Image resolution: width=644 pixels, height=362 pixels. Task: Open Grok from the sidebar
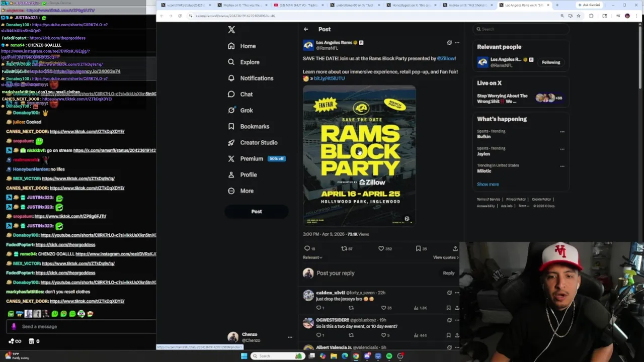click(240, 110)
